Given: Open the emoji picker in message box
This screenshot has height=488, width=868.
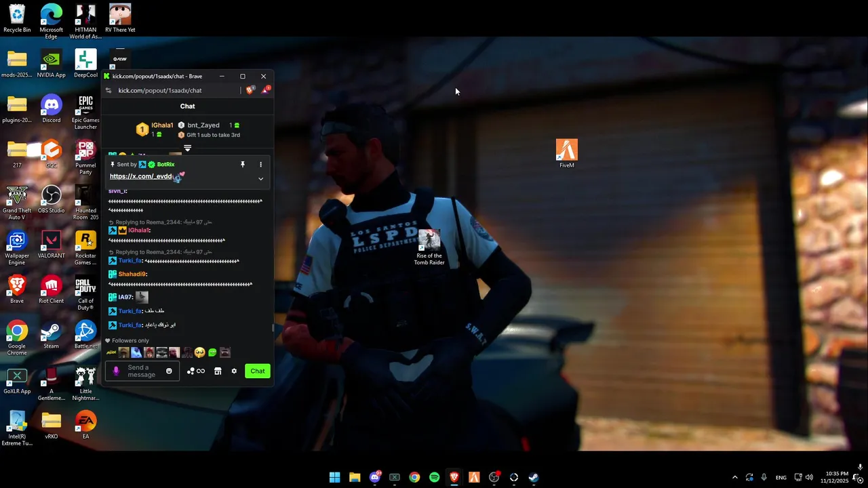Looking at the screenshot, I should pos(169,371).
